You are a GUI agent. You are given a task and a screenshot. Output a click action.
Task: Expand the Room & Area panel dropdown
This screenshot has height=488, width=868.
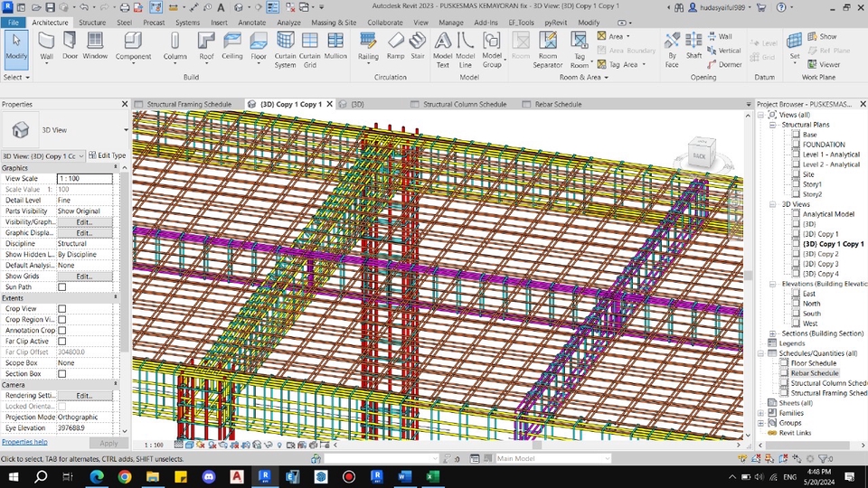point(583,78)
